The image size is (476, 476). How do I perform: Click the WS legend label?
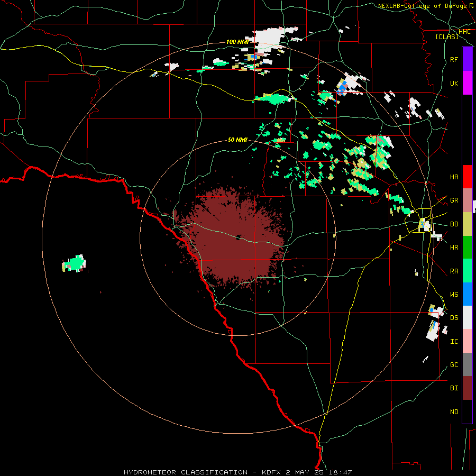454,295
